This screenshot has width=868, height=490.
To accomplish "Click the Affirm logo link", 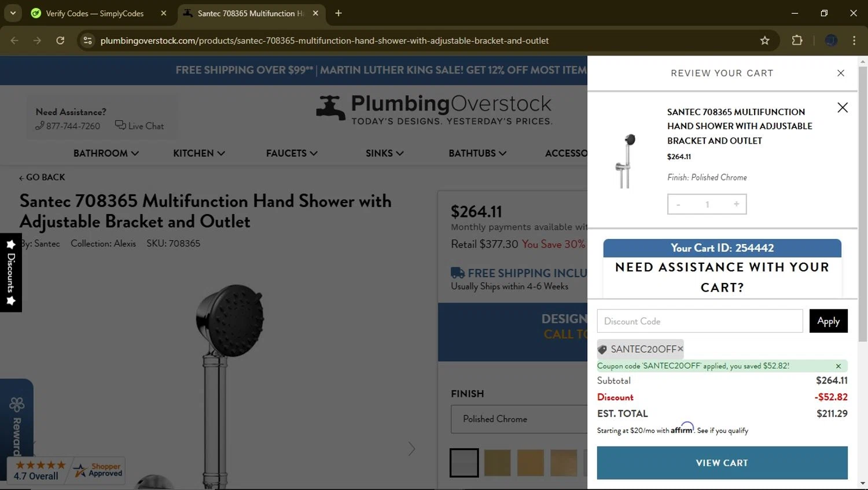I will tap(682, 429).
